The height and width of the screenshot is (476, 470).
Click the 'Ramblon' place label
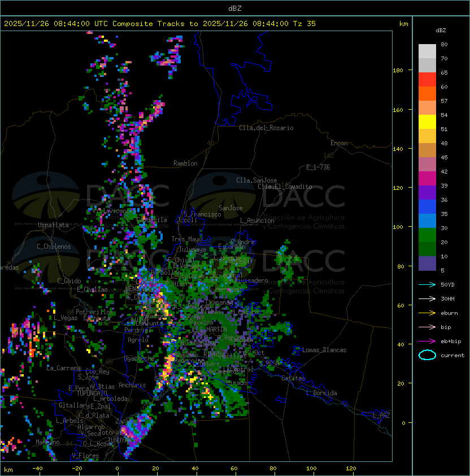(185, 163)
